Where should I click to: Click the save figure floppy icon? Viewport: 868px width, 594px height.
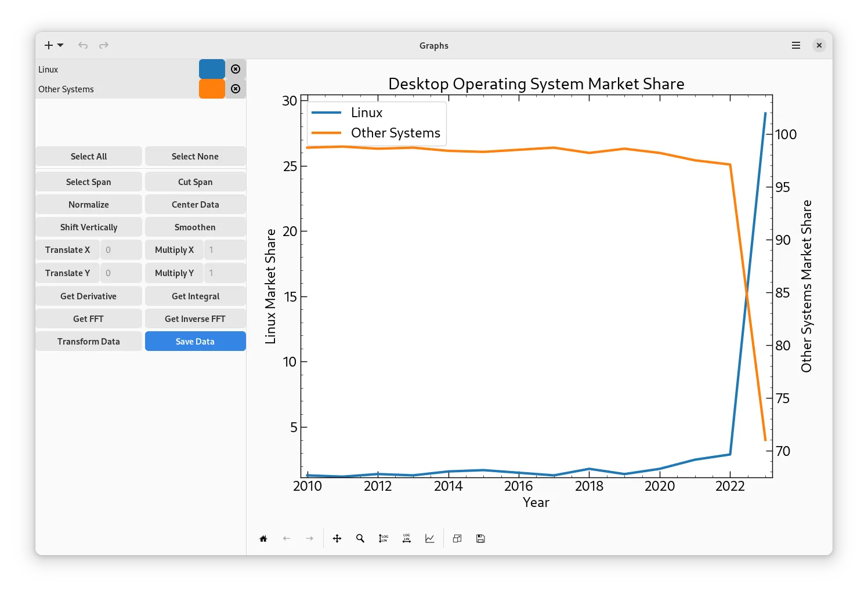click(x=480, y=538)
